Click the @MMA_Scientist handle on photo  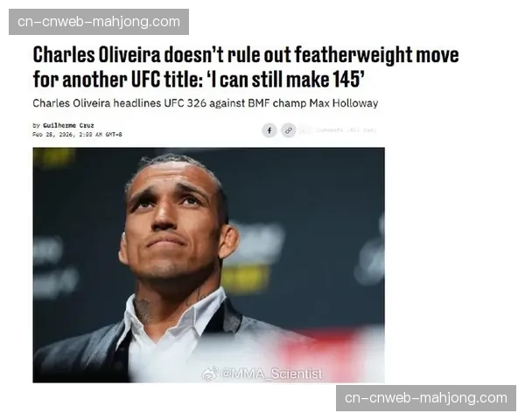[x=271, y=374]
